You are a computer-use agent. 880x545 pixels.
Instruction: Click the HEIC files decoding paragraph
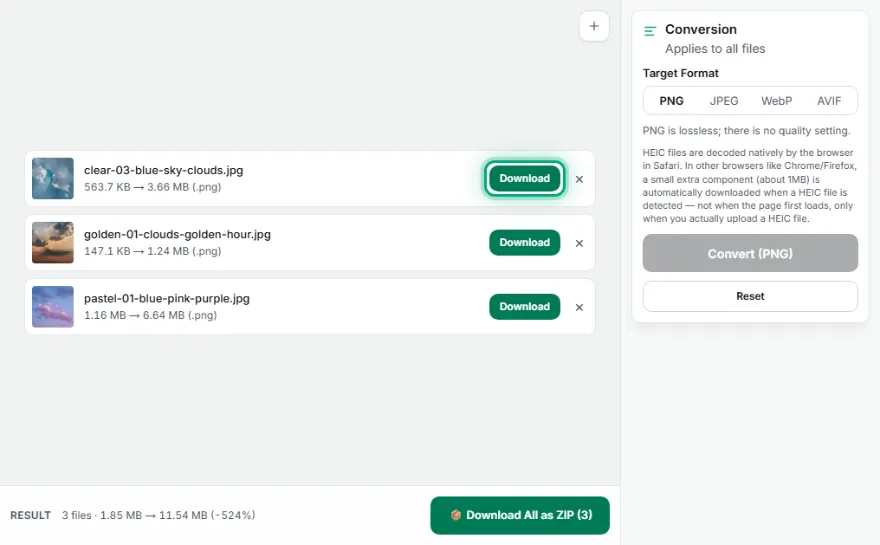tap(749, 185)
